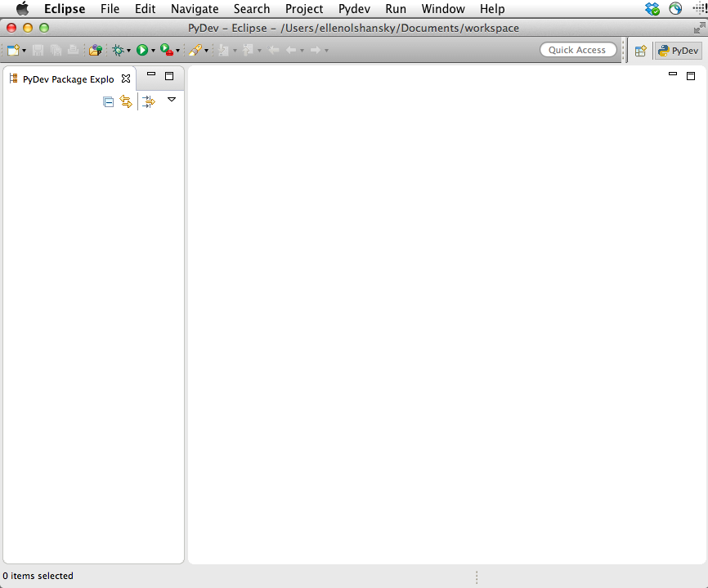
Task: Open the Navigate menu
Action: pos(195,9)
